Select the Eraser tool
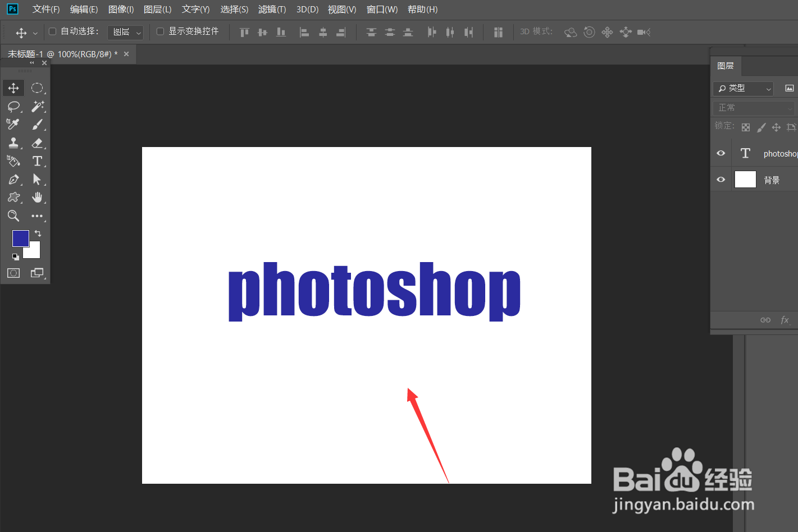This screenshot has height=532, width=798. [x=37, y=143]
